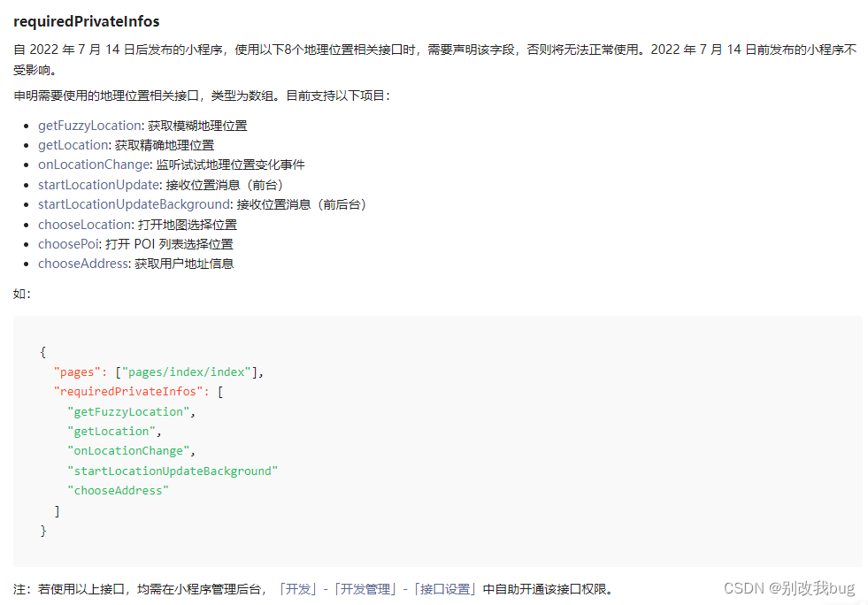Click the requiredPrivateInfos key in code sample
The image size is (868, 605).
[x=128, y=391]
